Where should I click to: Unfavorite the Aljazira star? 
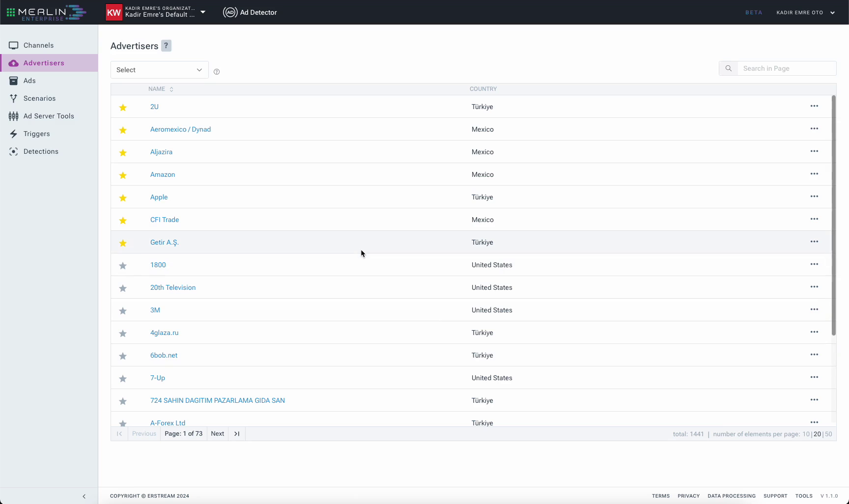pyautogui.click(x=123, y=152)
